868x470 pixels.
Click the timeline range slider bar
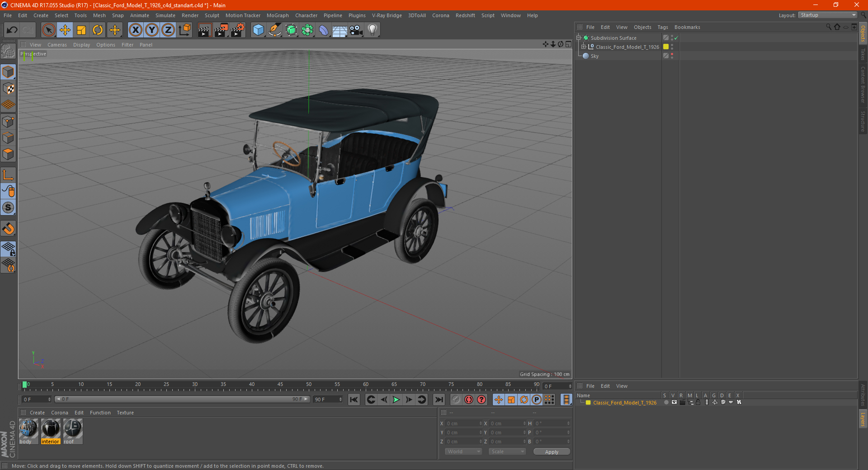click(x=183, y=399)
